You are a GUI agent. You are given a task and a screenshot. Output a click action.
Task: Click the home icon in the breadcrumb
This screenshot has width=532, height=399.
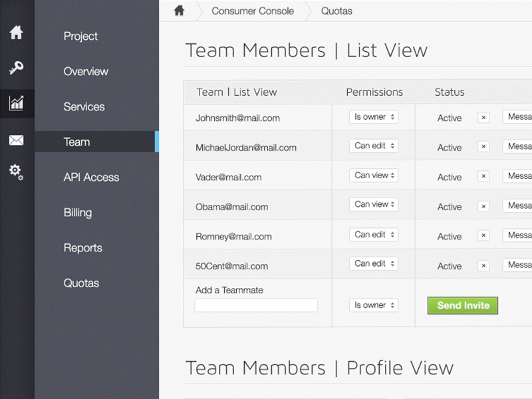click(x=180, y=11)
